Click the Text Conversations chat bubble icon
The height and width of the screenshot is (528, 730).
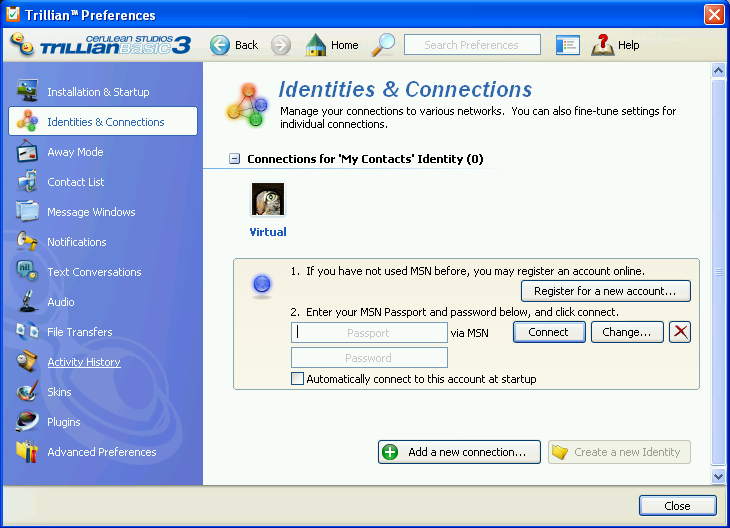tap(27, 271)
